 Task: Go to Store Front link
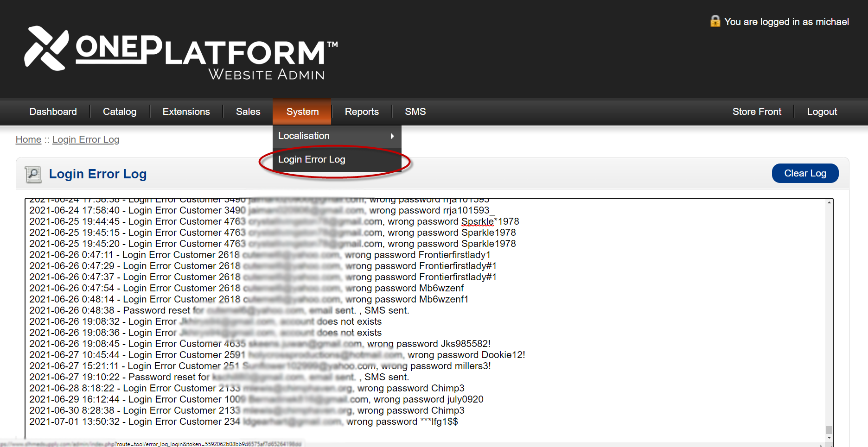point(757,112)
